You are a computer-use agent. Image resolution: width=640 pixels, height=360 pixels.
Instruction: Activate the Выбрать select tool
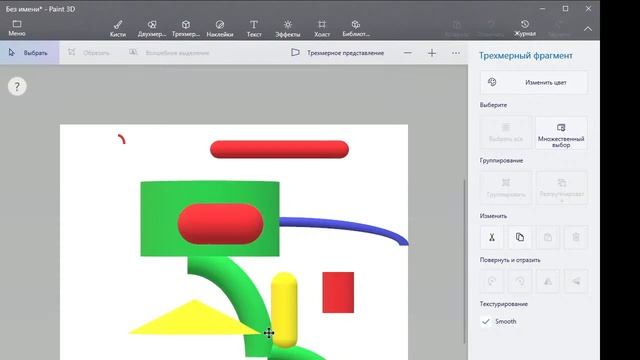click(x=29, y=53)
